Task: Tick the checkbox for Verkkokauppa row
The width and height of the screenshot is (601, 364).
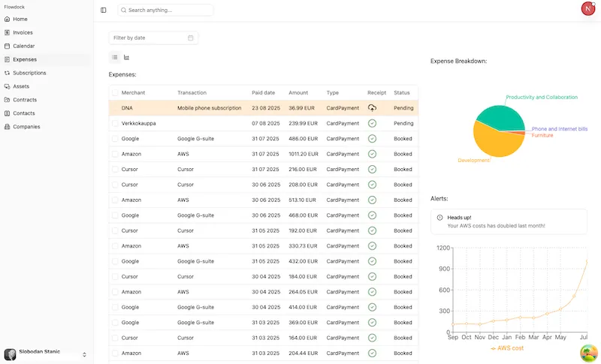Action: point(115,123)
